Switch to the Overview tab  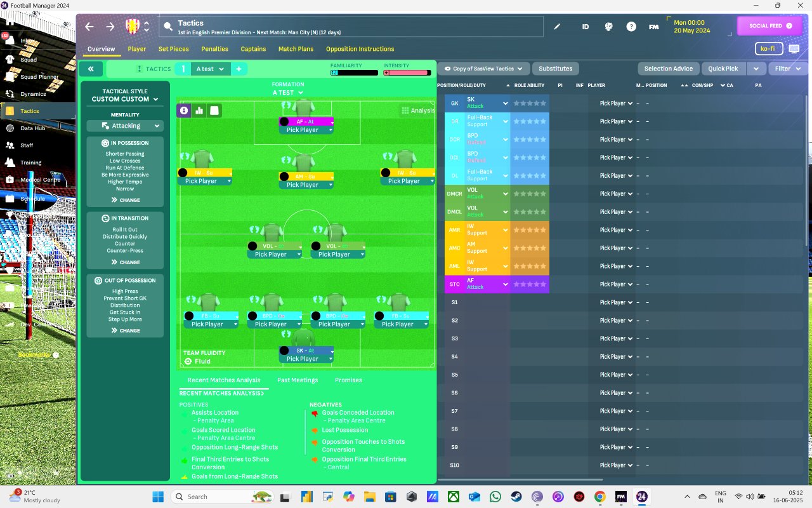pos(101,49)
